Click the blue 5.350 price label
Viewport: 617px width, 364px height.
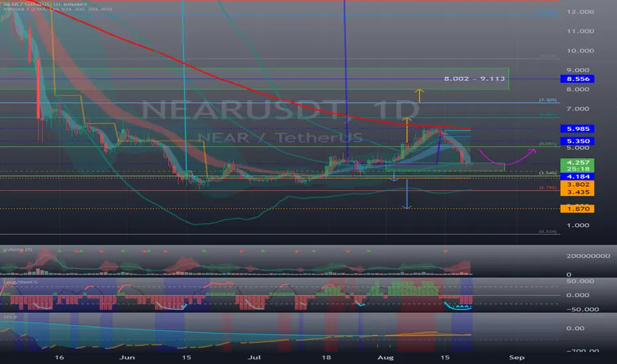[577, 141]
